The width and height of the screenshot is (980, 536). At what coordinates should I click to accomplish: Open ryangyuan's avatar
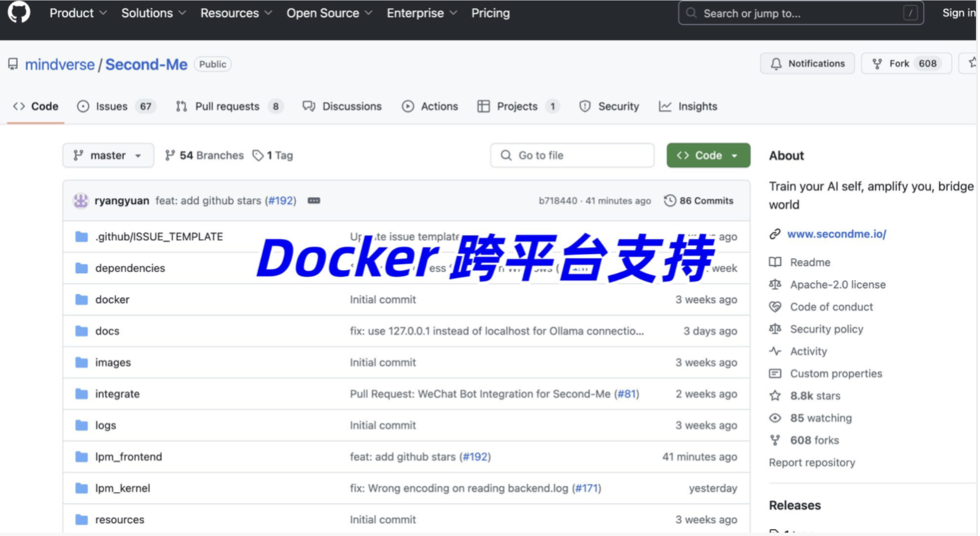coord(81,201)
